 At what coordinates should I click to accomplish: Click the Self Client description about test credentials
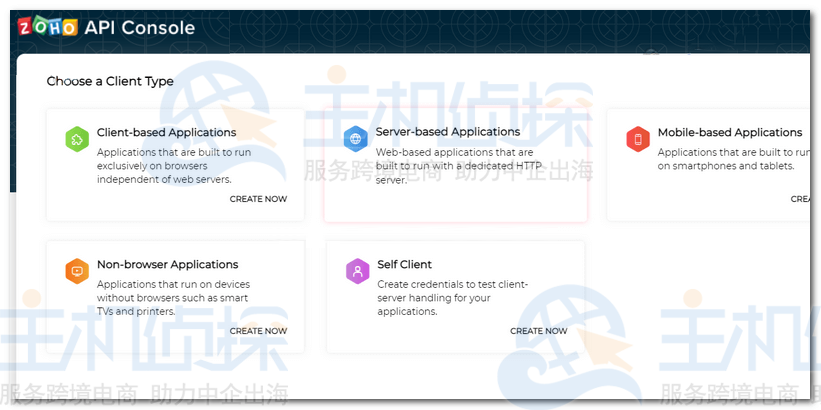tap(452, 298)
